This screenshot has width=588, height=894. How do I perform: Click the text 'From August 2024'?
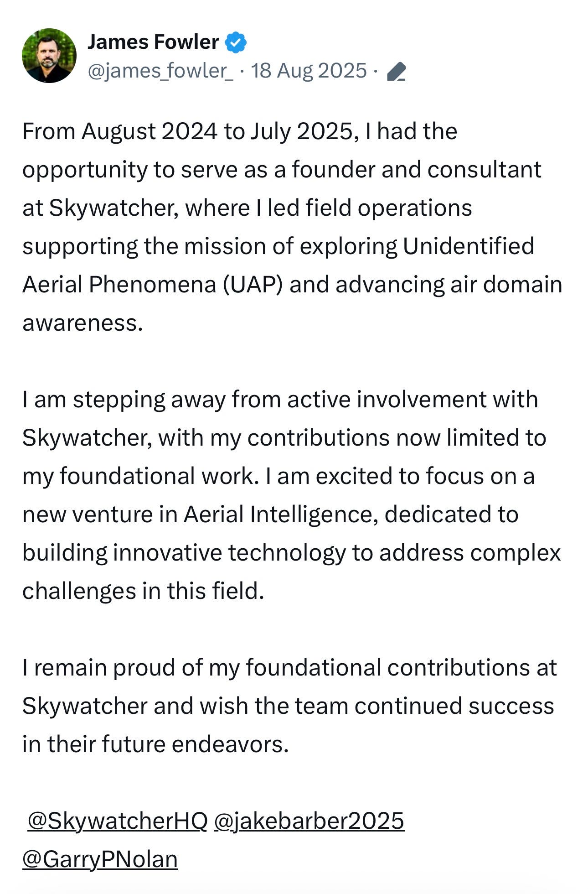click(x=120, y=131)
